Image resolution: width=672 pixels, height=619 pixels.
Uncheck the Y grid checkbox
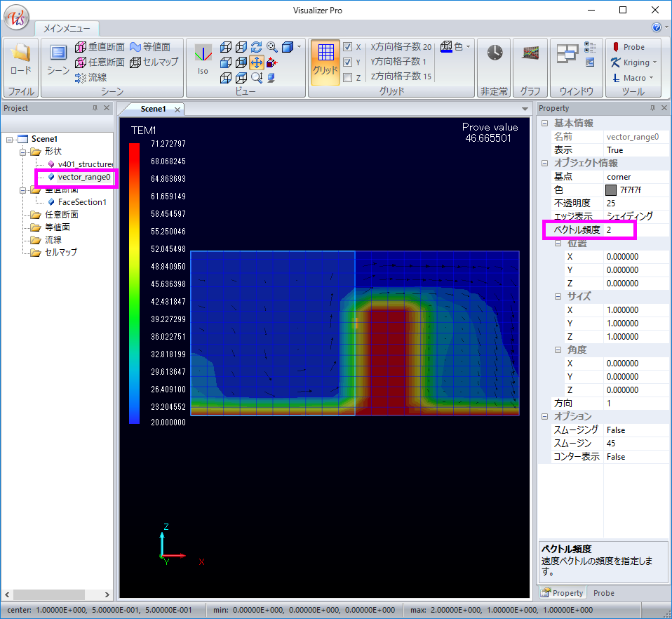[x=348, y=62]
